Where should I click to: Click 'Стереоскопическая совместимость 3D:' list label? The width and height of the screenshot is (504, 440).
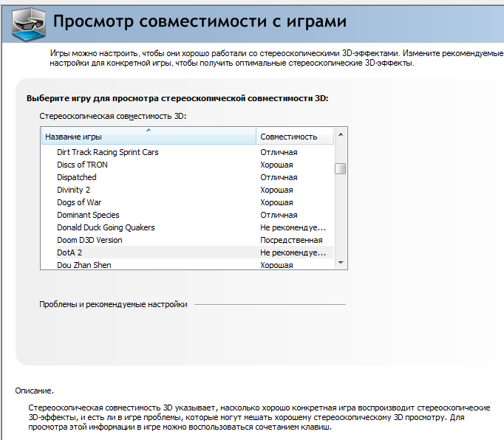tap(113, 116)
